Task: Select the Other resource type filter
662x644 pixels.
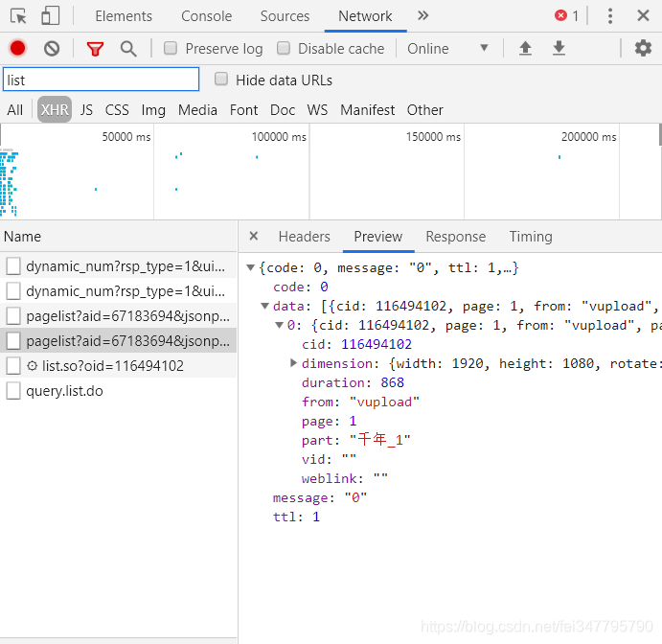Action: 425,110
